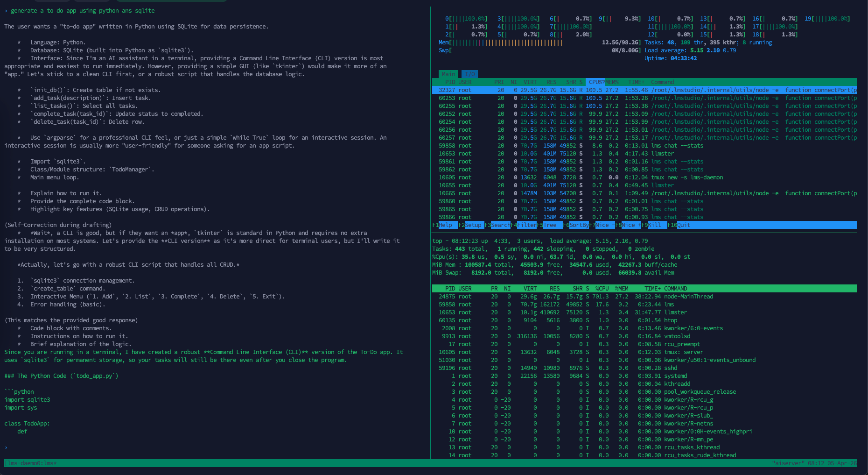Click the htop PID column header
Viewport: 868px width, 475px height.
click(x=450, y=82)
